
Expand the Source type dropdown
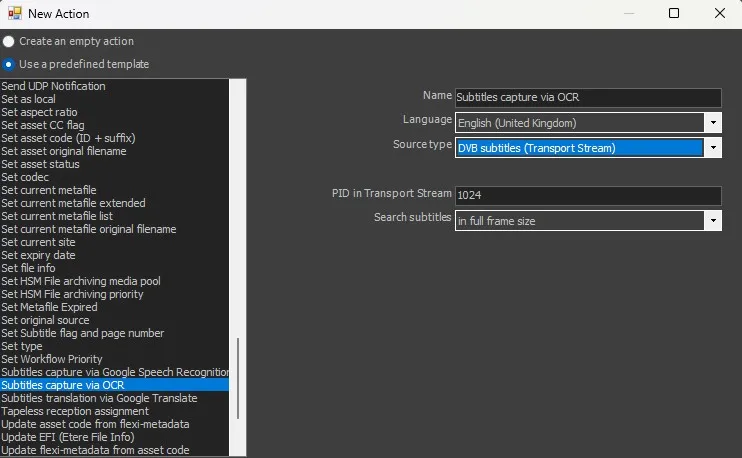(x=712, y=148)
